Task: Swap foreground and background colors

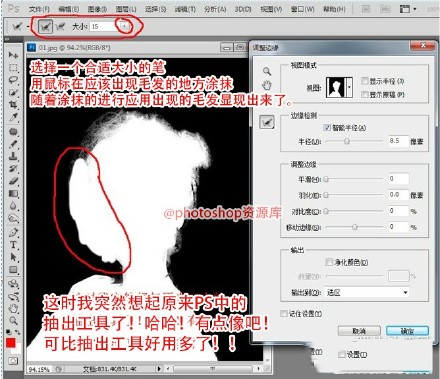Action: pyautogui.click(x=17, y=332)
